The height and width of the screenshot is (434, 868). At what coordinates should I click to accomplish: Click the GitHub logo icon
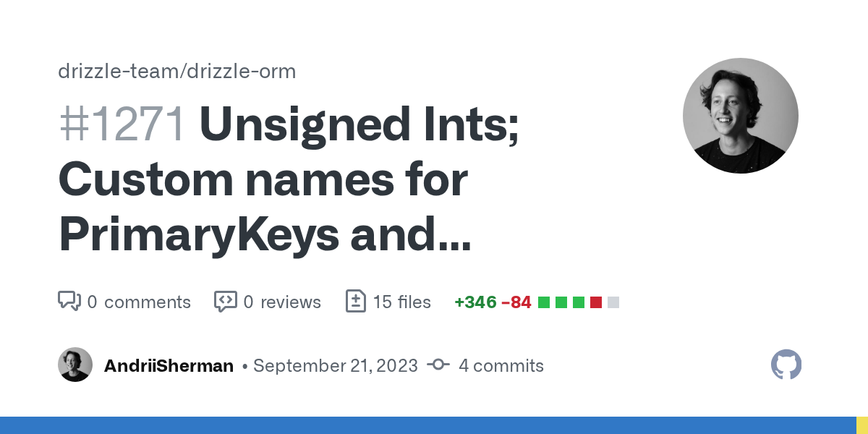point(786,365)
